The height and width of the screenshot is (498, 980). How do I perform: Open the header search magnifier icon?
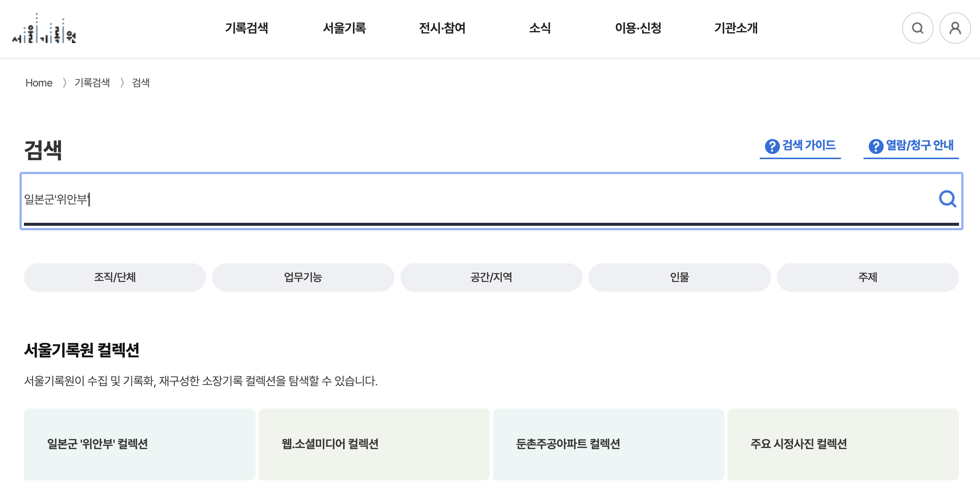[917, 28]
